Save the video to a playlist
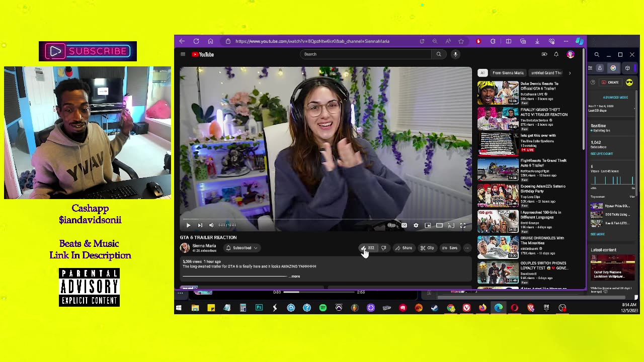 (x=450, y=248)
